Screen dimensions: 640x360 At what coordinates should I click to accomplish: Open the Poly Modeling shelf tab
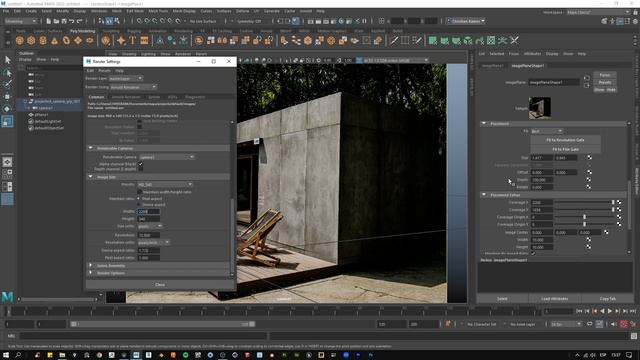point(82,31)
